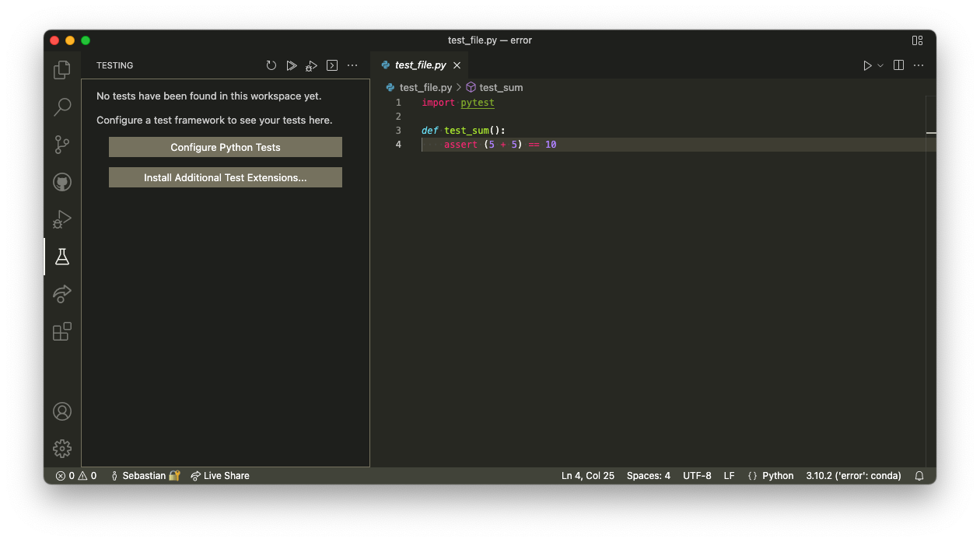This screenshot has width=980, height=542.
Task: Debug tests via the bug-arrow icon
Action: tap(311, 65)
